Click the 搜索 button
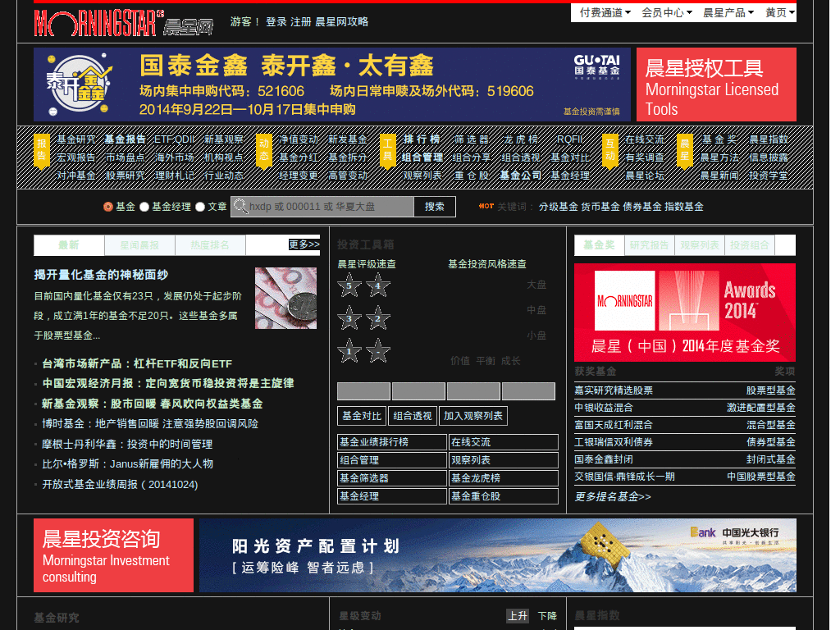Screen dimensions: 840x630 tap(435, 207)
